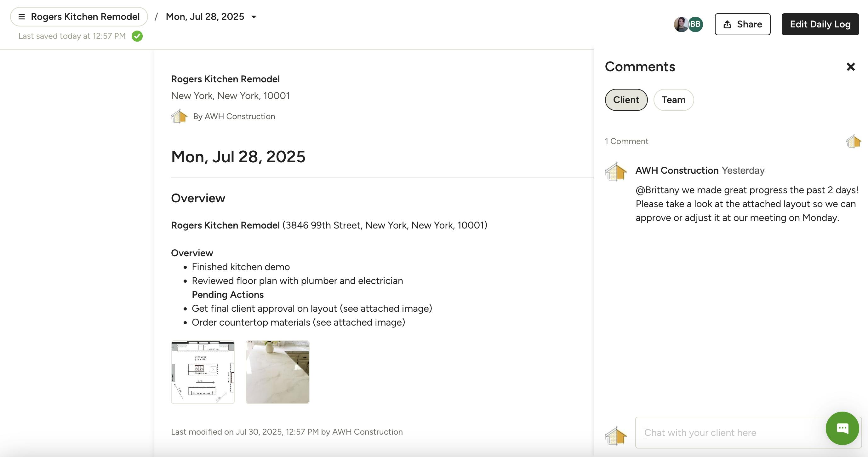Click the Share button
Image resolution: width=868 pixels, height=457 pixels.
coord(742,24)
